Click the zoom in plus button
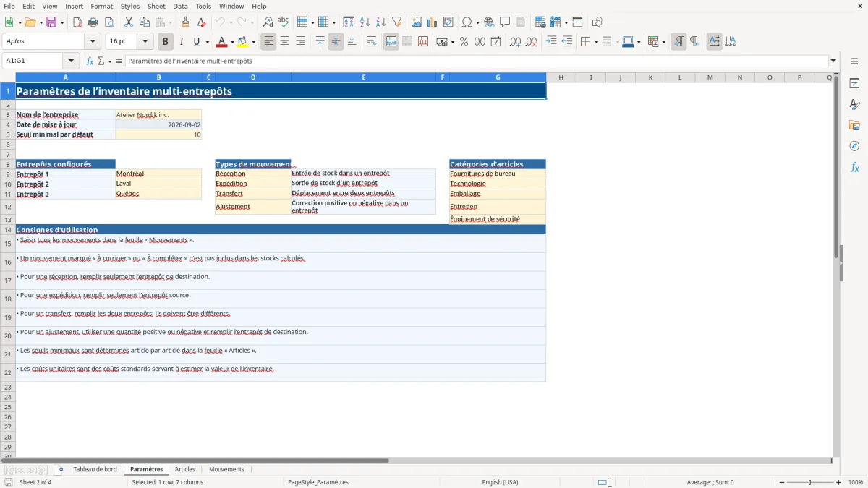Image resolution: width=868 pixels, height=488 pixels. click(x=839, y=482)
